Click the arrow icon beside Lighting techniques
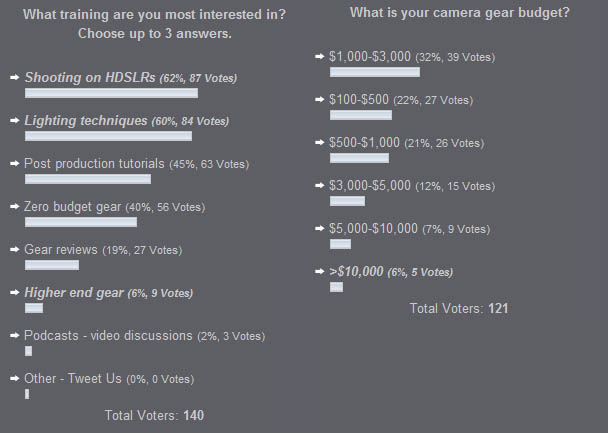 pyautogui.click(x=15, y=121)
